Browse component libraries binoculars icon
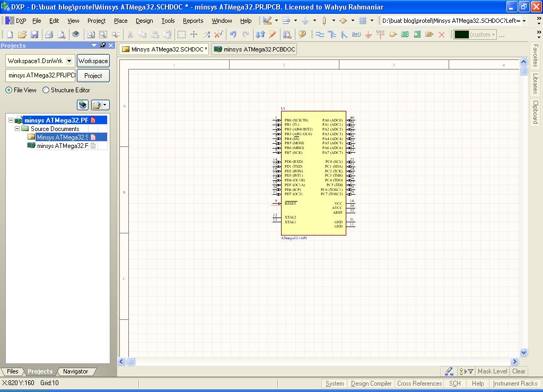543x392 pixels. pyautogui.click(x=287, y=34)
